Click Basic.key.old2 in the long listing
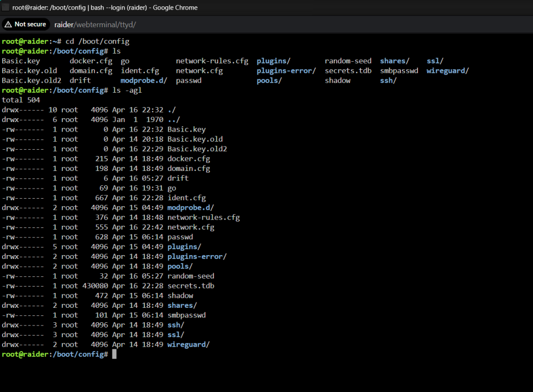 point(197,149)
